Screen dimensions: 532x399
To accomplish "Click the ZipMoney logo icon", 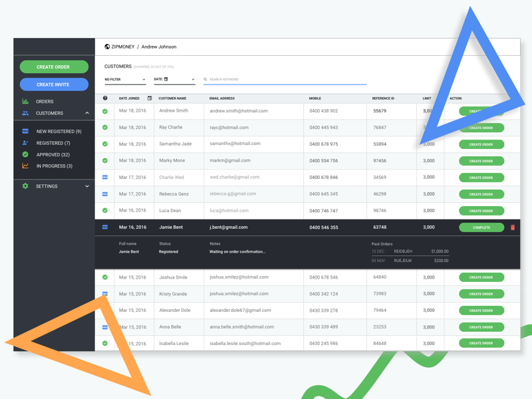I will pyautogui.click(x=106, y=47).
